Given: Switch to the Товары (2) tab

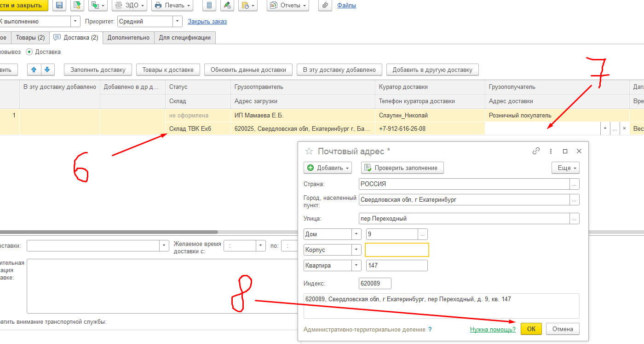Looking at the screenshot, I should tap(30, 38).
